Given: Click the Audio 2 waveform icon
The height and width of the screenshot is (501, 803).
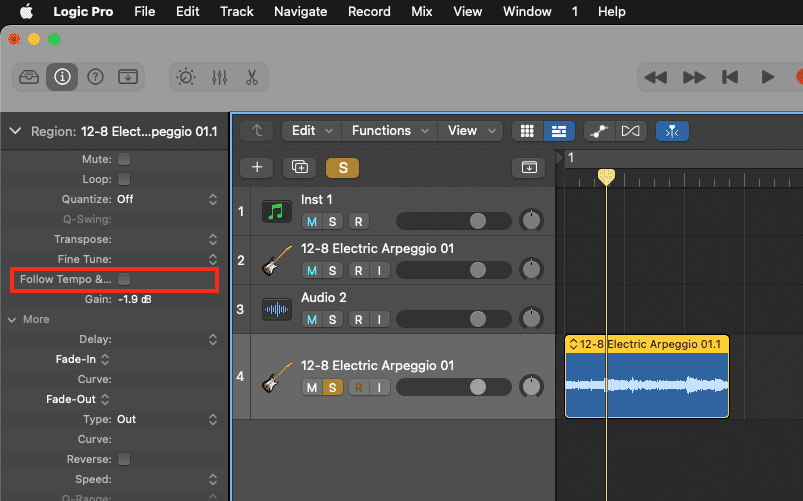Looking at the screenshot, I should pyautogui.click(x=277, y=309).
